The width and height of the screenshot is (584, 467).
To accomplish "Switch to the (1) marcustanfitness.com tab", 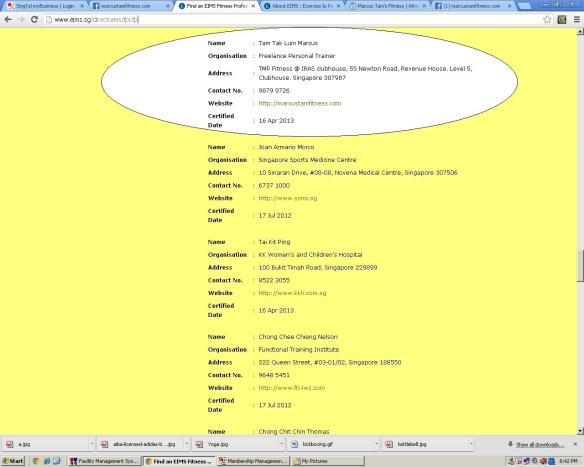I will click(x=472, y=6).
